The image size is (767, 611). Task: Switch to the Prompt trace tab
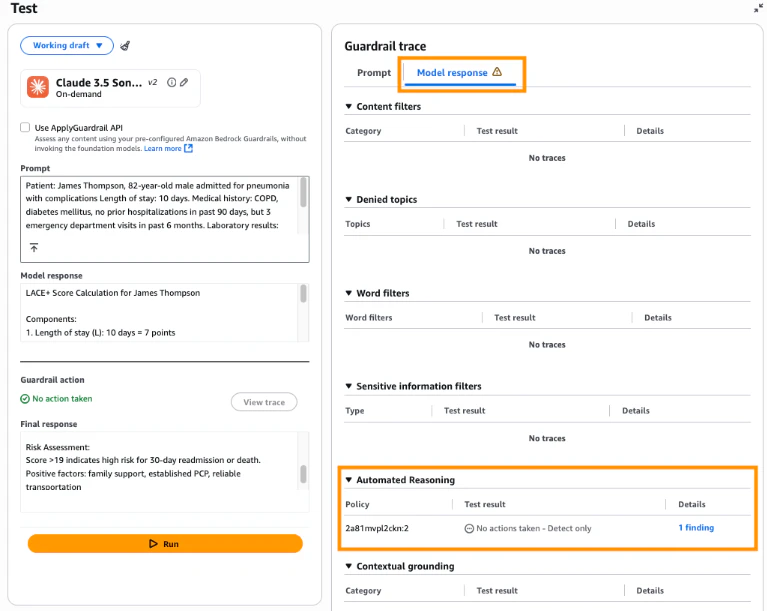click(x=374, y=72)
